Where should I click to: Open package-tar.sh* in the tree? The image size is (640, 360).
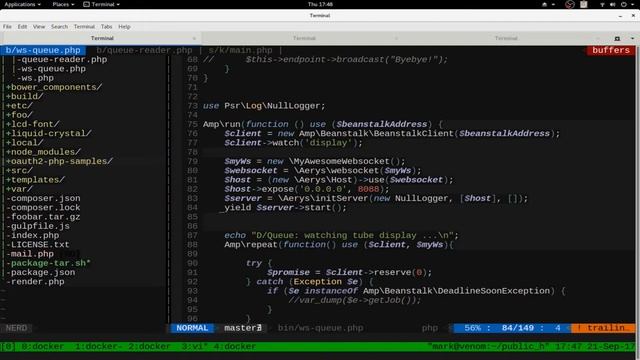[49, 263]
